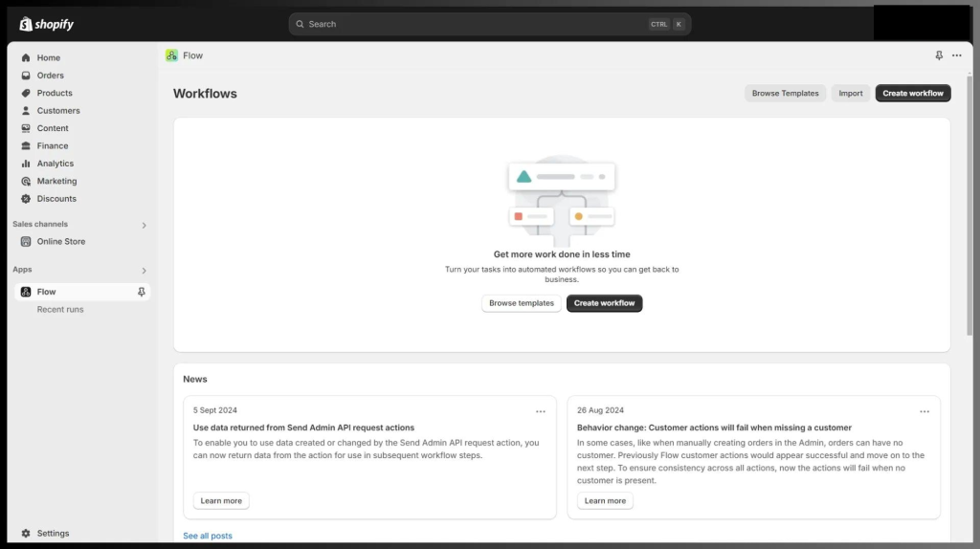
Task: Open Content section
Action: (53, 128)
